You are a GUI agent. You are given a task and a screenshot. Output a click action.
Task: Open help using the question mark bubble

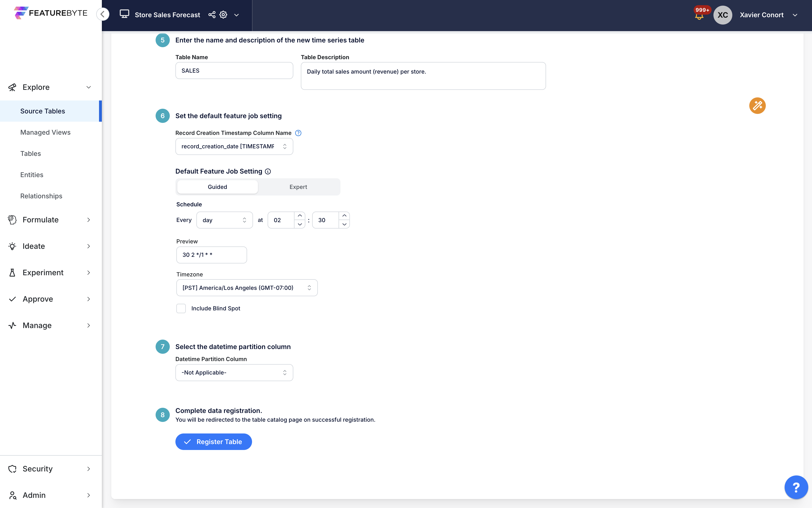[x=796, y=487]
